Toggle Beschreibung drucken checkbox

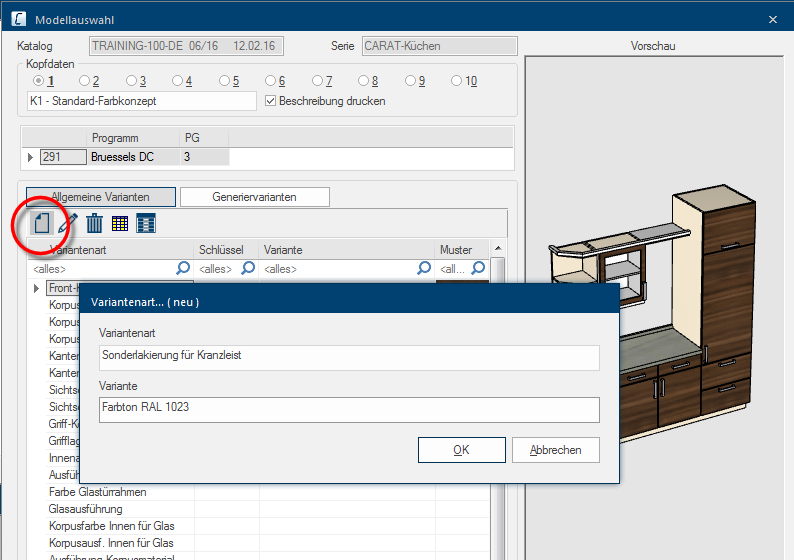point(271,101)
